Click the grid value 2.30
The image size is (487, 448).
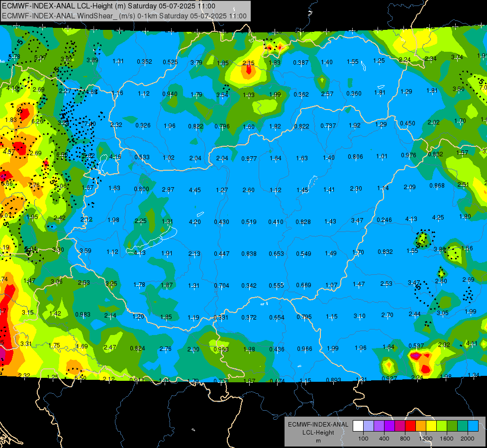356,188
